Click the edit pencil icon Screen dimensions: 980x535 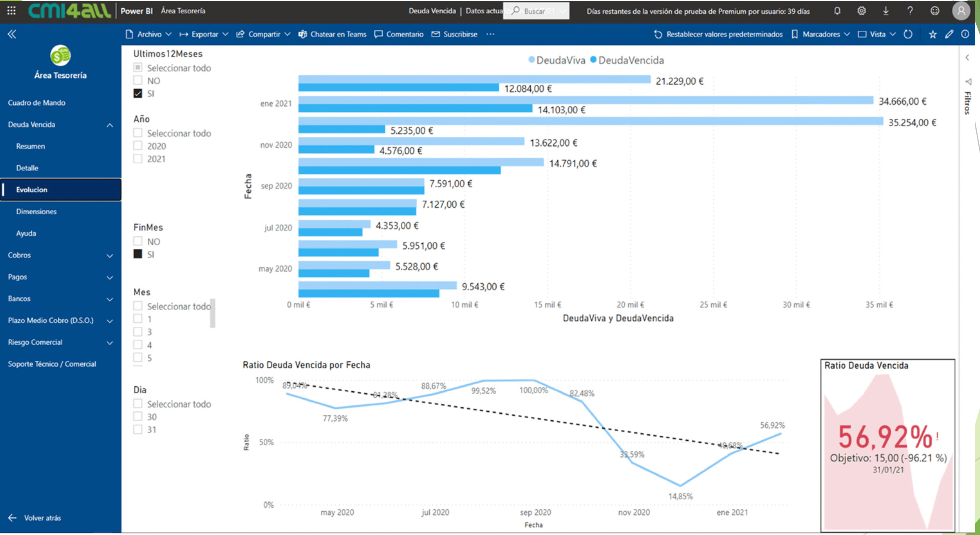(x=949, y=34)
